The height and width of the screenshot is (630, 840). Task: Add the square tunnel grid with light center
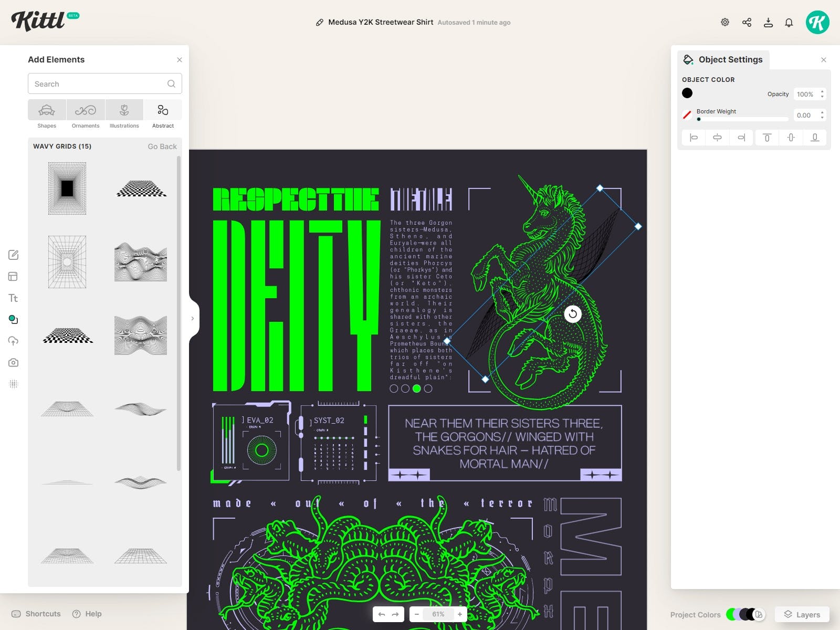[x=67, y=261]
